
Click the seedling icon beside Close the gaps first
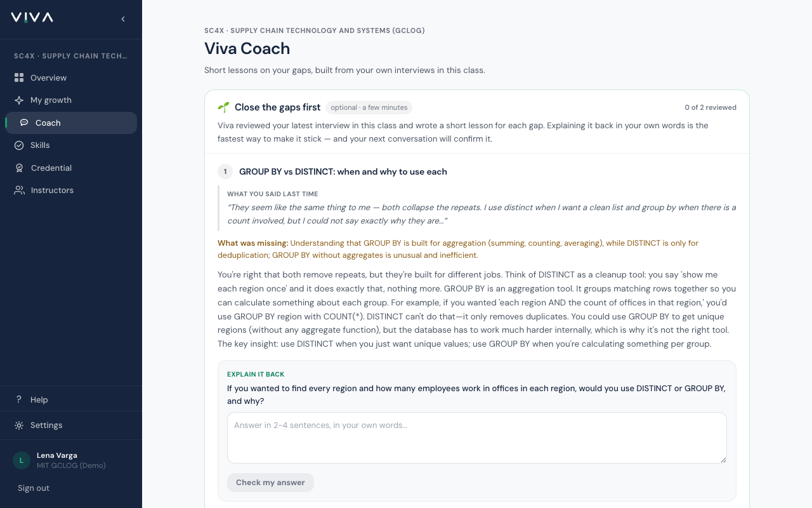pyautogui.click(x=223, y=107)
